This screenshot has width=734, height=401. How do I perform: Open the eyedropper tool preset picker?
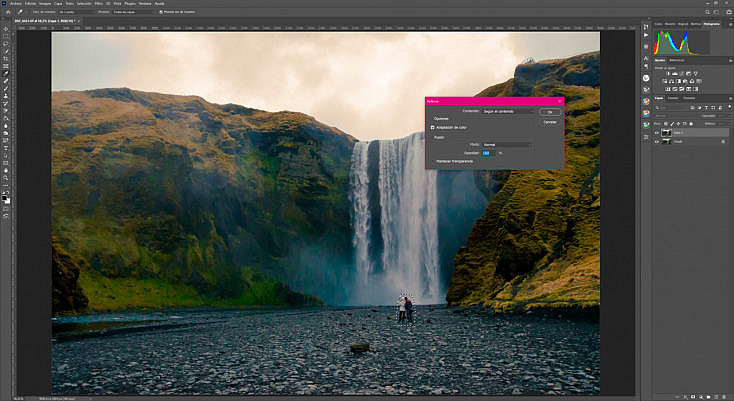pos(21,12)
